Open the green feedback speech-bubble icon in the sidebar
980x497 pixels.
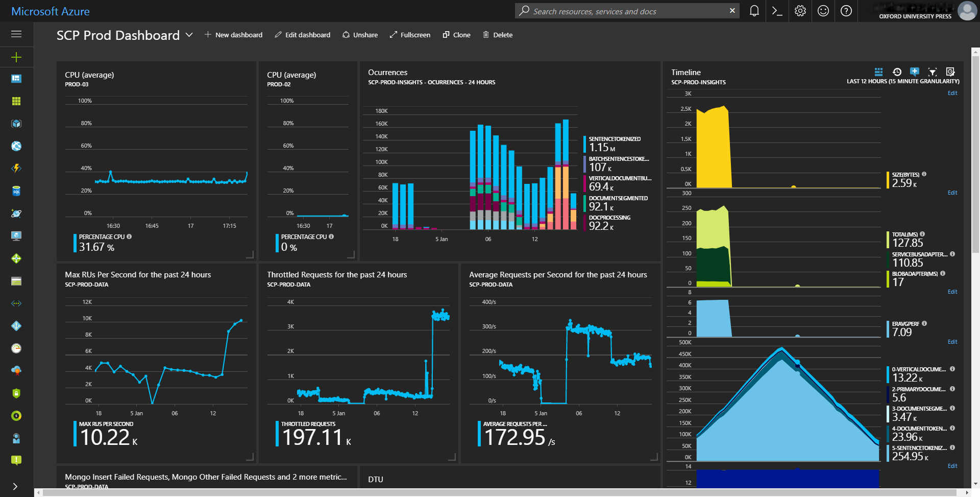[x=16, y=461]
